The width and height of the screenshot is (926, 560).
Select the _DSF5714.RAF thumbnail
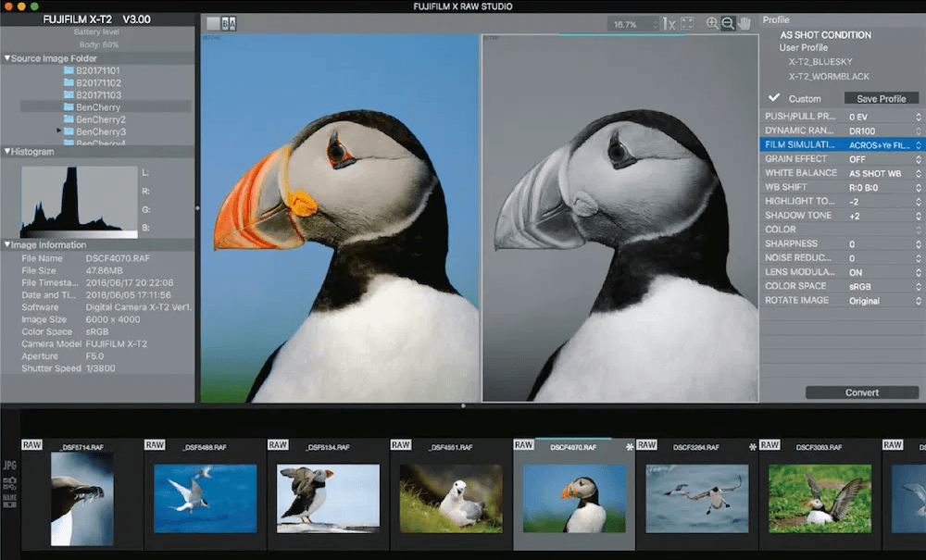[x=82, y=499]
